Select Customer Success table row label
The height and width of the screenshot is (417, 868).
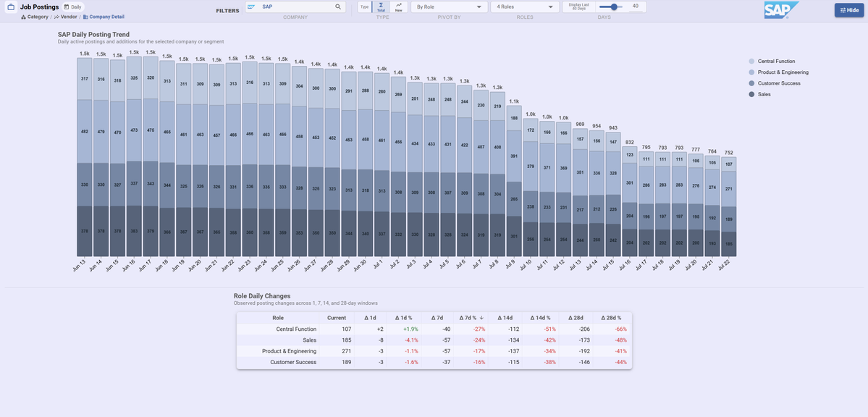(293, 362)
